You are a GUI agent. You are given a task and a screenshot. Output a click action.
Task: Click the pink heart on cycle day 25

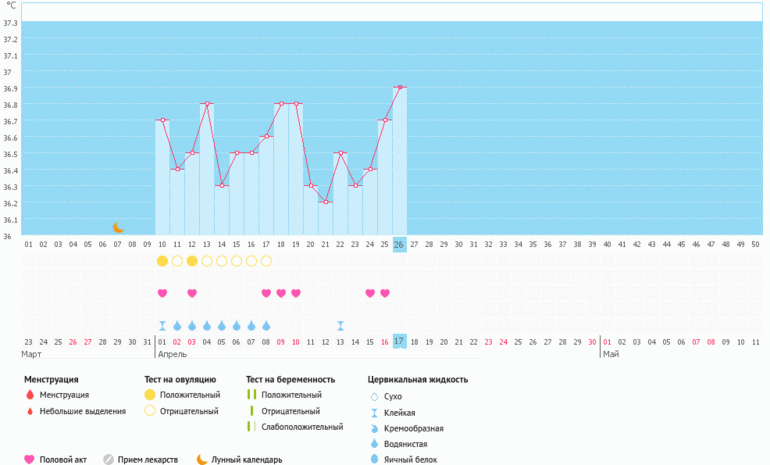(x=370, y=293)
